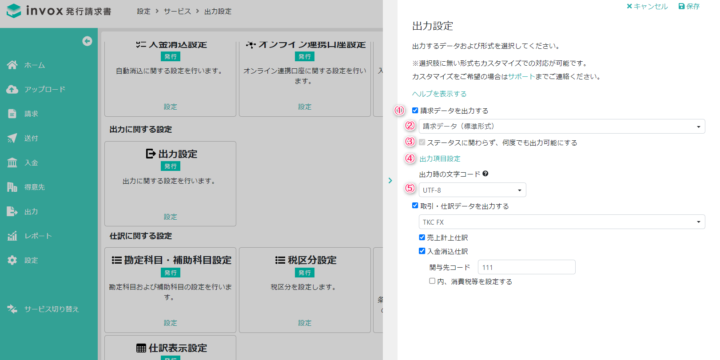Open サービス切り替え in the sidebar

(52, 309)
